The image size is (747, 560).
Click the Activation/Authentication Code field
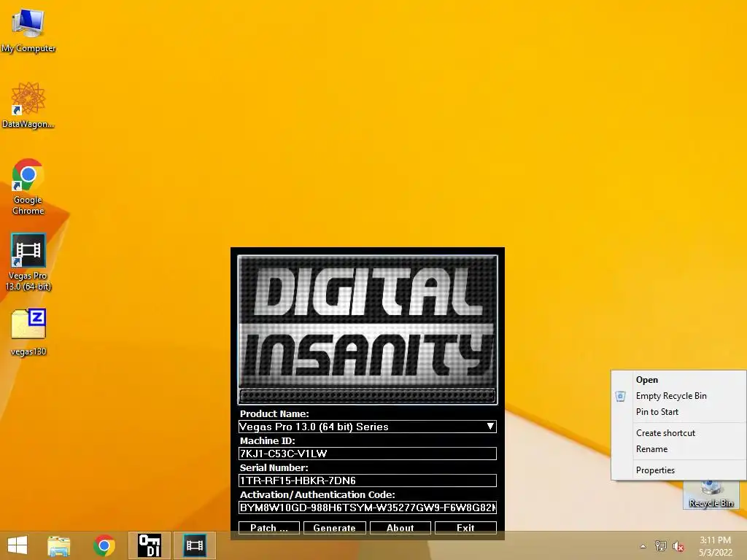tap(368, 507)
